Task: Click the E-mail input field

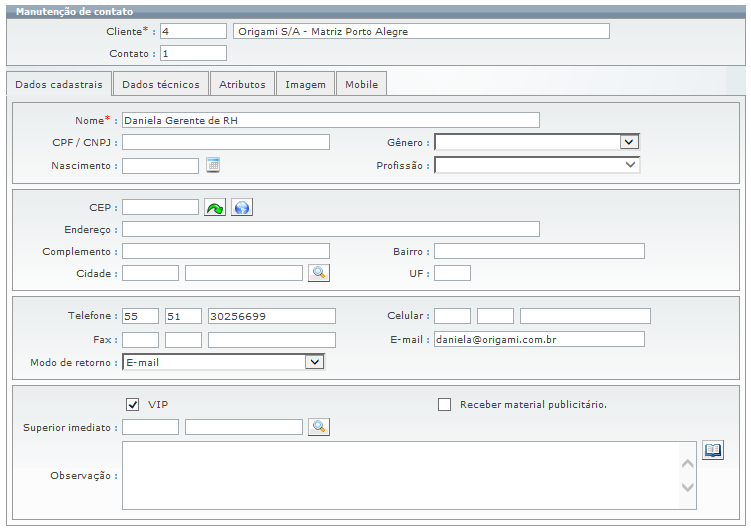Action: [x=538, y=339]
